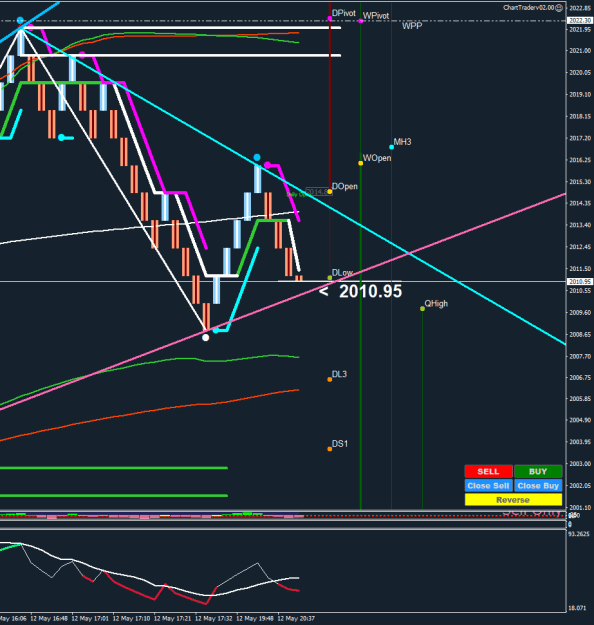Click the 2003.00 price axis label
The image size is (594, 625).
click(x=580, y=464)
